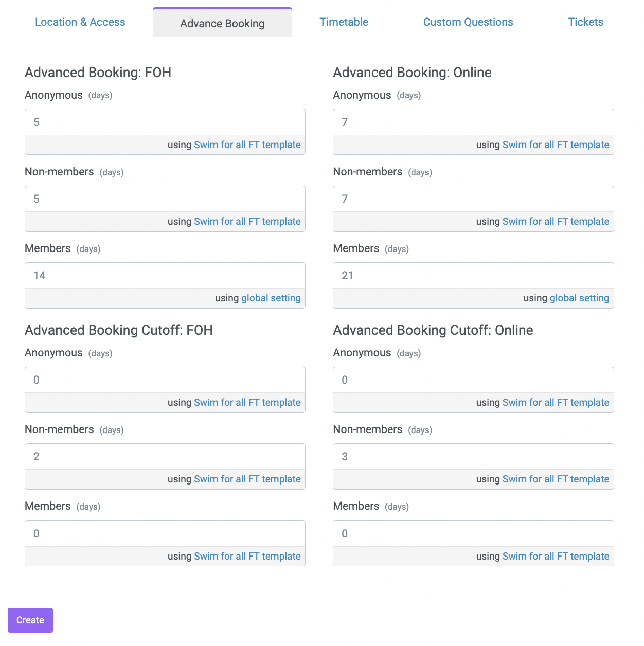
Task: Edit Online Members field showing 21
Action: click(473, 276)
